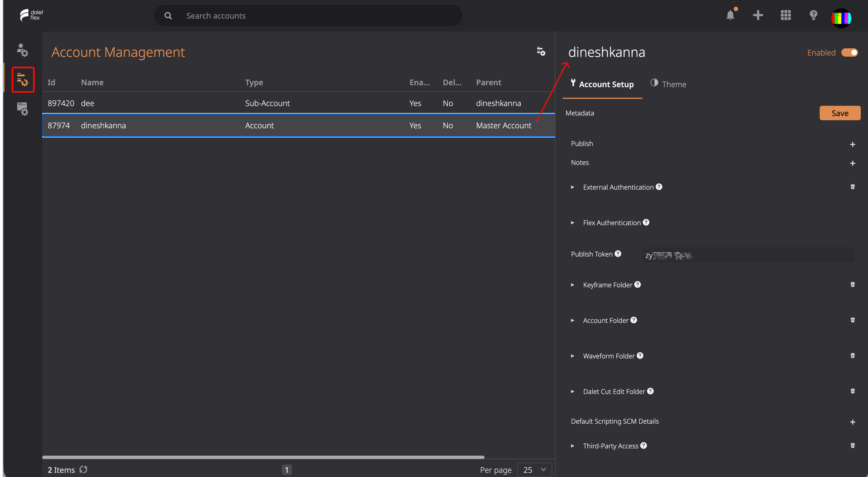Delete External Authentication entry
The height and width of the screenshot is (477, 868).
coord(852,187)
